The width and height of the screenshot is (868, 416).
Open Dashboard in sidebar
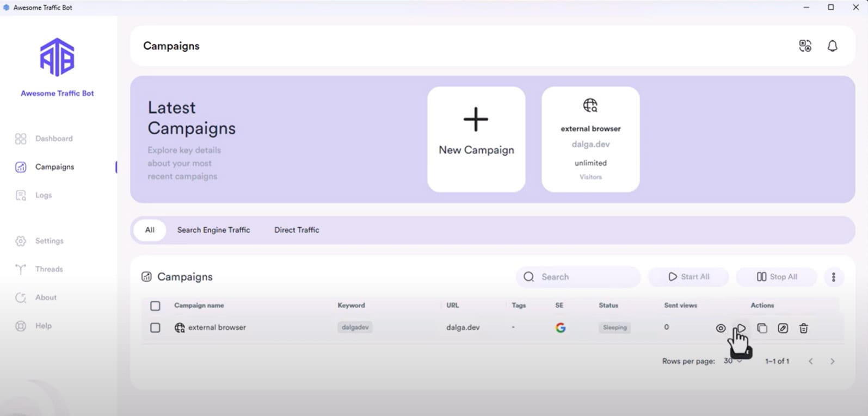pos(44,139)
